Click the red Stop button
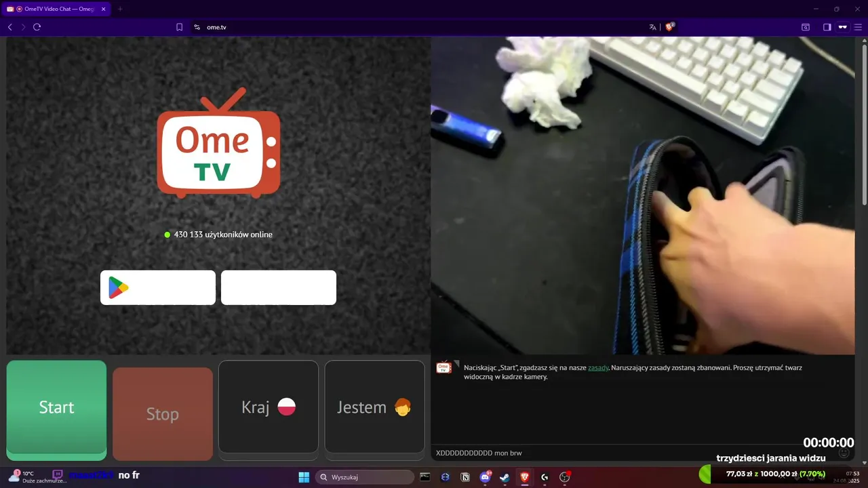 coord(163,414)
